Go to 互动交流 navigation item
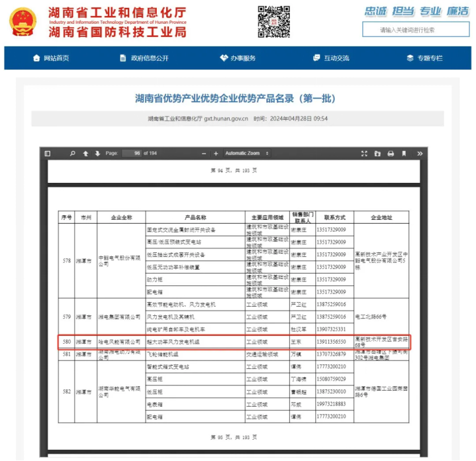This screenshot has width=476, height=461. pos(331,58)
